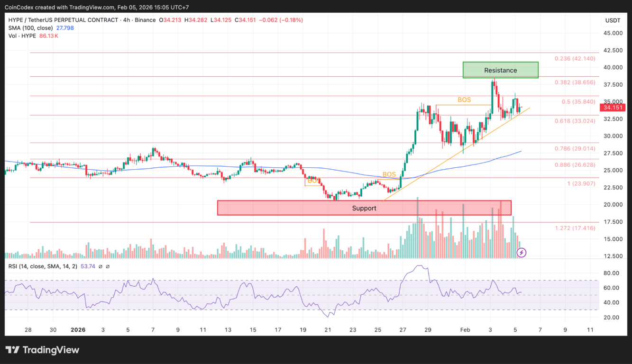
Task: Click the red current price label 34.151
Action: tap(613, 108)
